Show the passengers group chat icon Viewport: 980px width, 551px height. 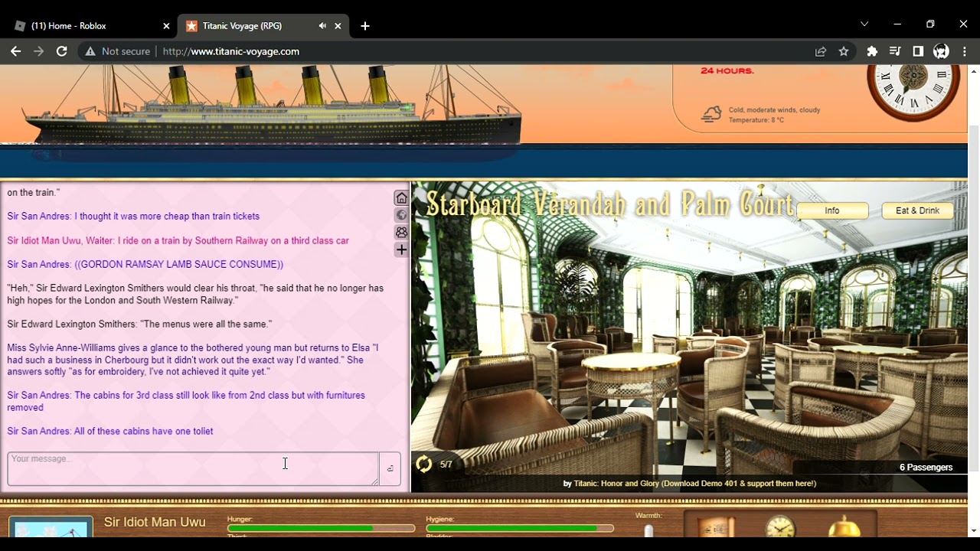401,232
